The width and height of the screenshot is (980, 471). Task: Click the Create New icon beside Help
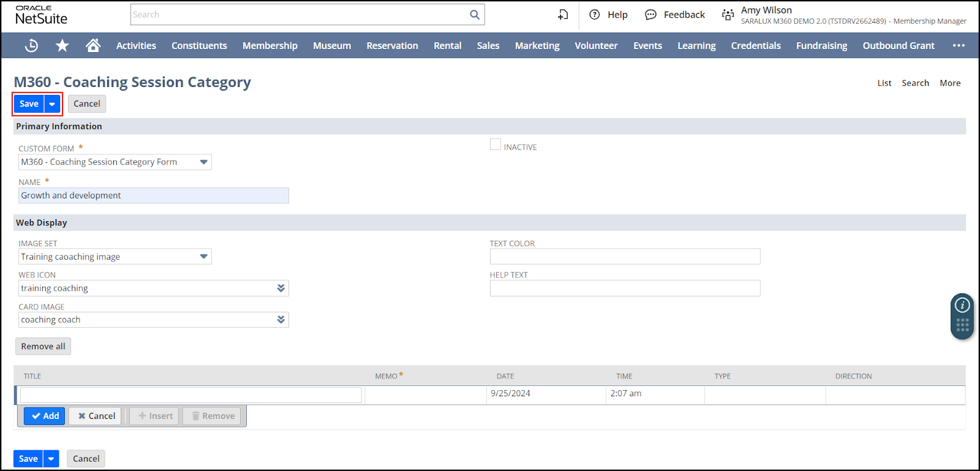click(563, 15)
